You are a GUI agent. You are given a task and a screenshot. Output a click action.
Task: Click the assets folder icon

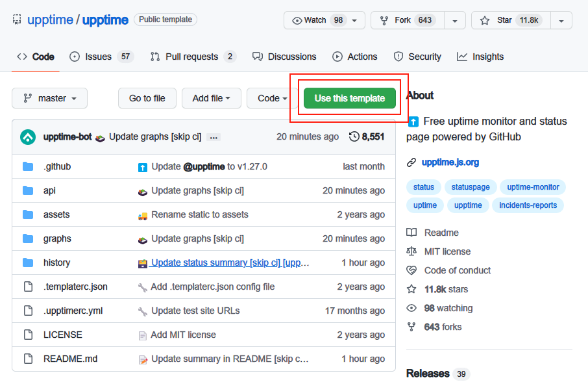pyautogui.click(x=28, y=214)
